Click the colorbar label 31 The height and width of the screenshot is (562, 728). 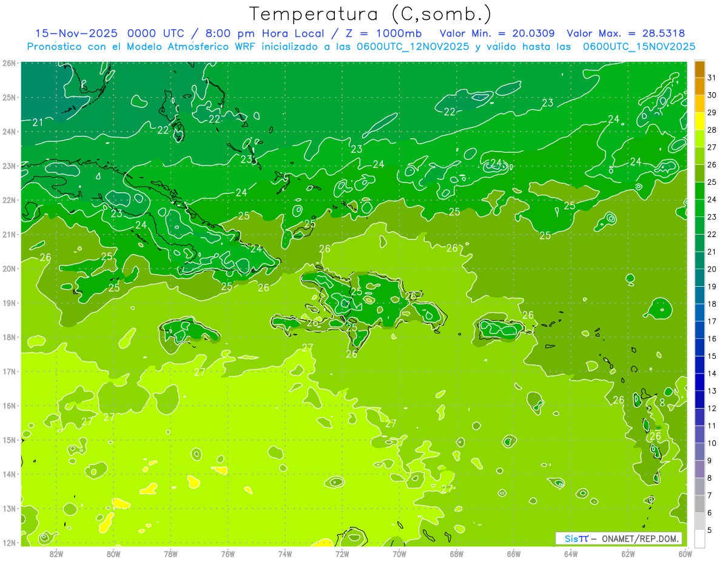point(712,78)
